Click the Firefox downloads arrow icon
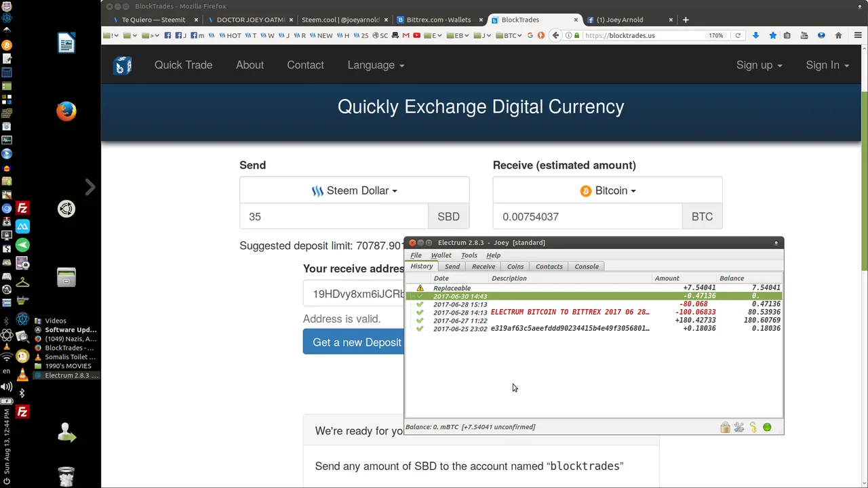 pos(755,35)
